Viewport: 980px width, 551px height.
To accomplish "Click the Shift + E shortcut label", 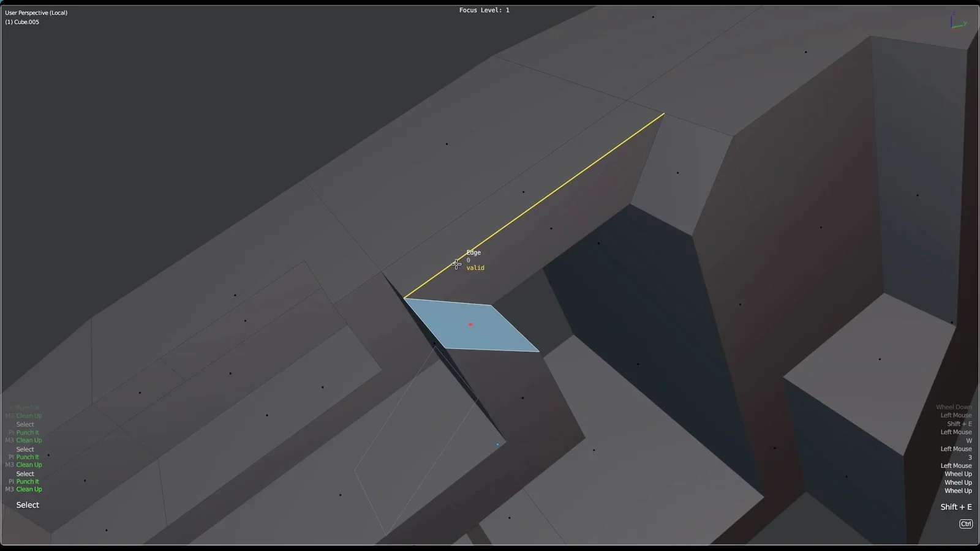I will [956, 507].
